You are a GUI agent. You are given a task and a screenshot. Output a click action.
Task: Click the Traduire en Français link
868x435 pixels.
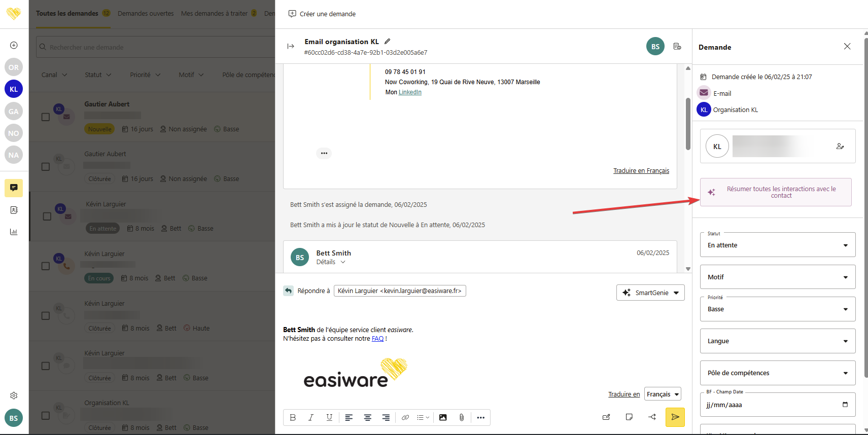click(x=641, y=171)
